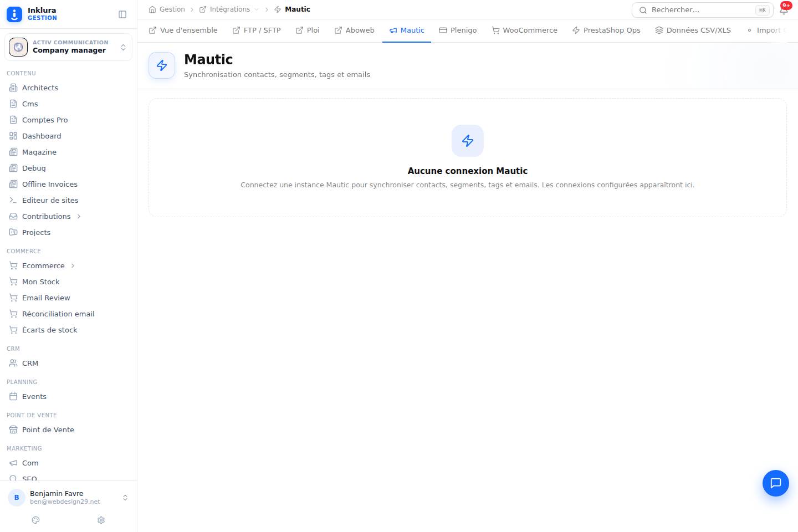
Task: Open the Projects page
Action: pos(69,232)
